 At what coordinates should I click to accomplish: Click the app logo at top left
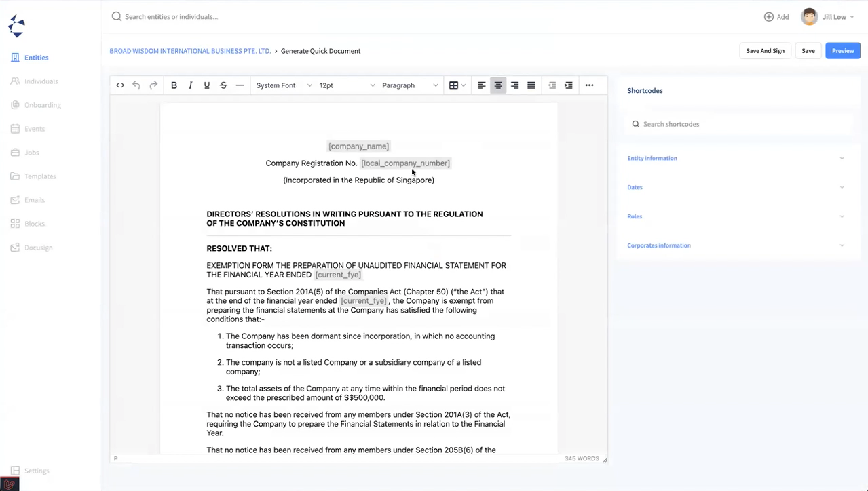16,26
